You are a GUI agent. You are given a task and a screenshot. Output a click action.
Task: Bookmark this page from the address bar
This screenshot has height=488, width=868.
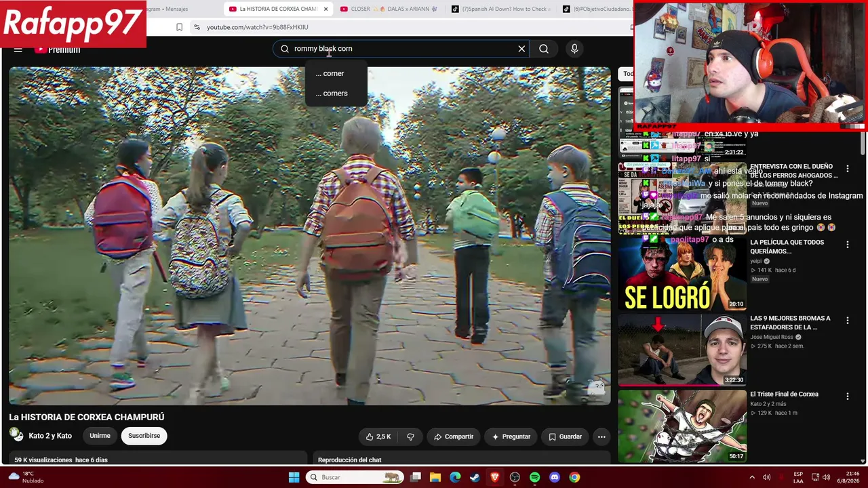pyautogui.click(x=179, y=27)
